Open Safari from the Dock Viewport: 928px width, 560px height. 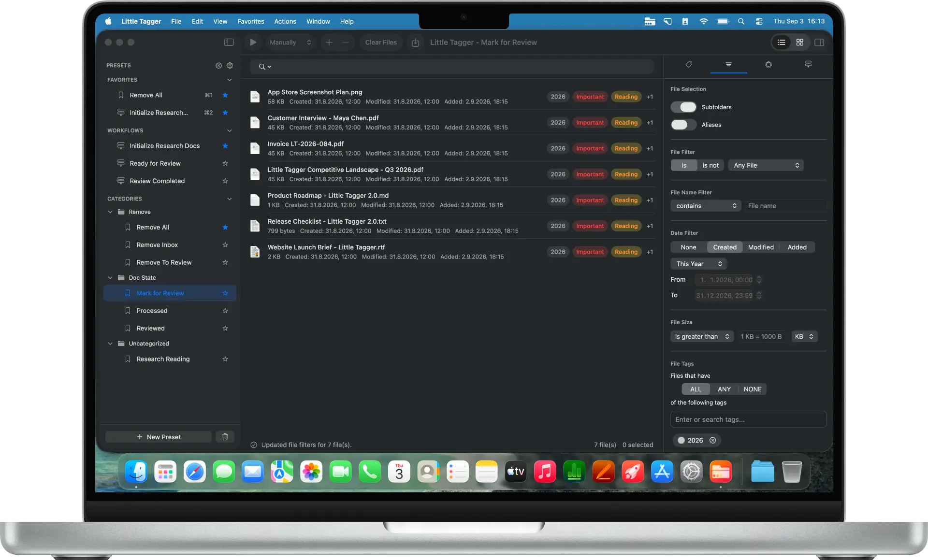point(194,472)
